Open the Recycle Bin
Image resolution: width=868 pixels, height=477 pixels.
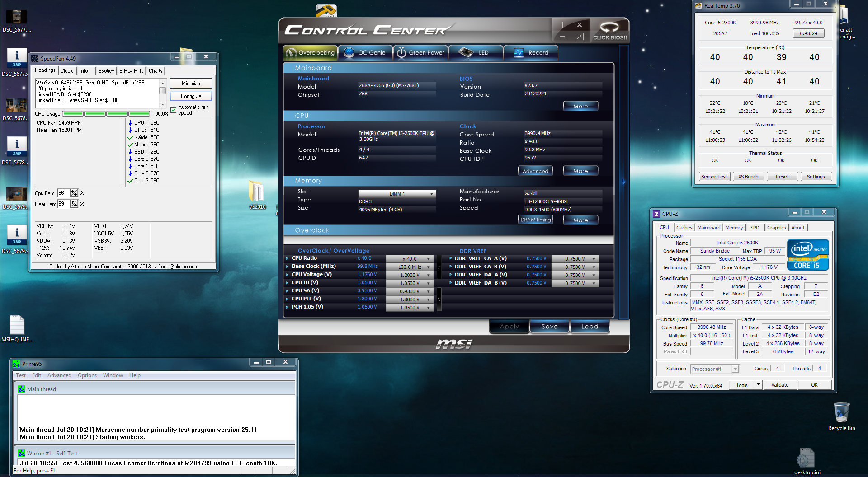tap(841, 412)
